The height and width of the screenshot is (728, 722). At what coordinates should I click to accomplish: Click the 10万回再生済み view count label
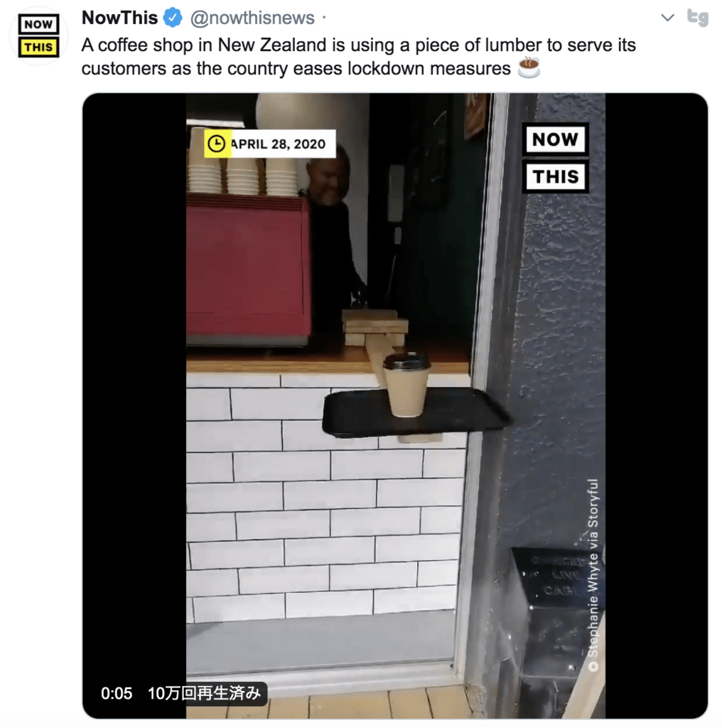[204, 693]
